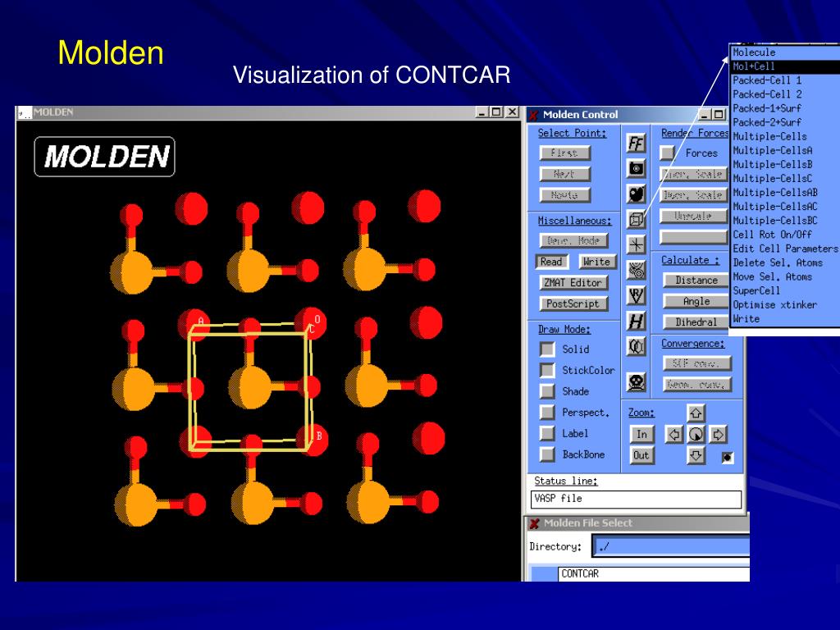Select Packed-1+Surf menu entry
This screenshot has height=630, width=840.
pos(785,108)
